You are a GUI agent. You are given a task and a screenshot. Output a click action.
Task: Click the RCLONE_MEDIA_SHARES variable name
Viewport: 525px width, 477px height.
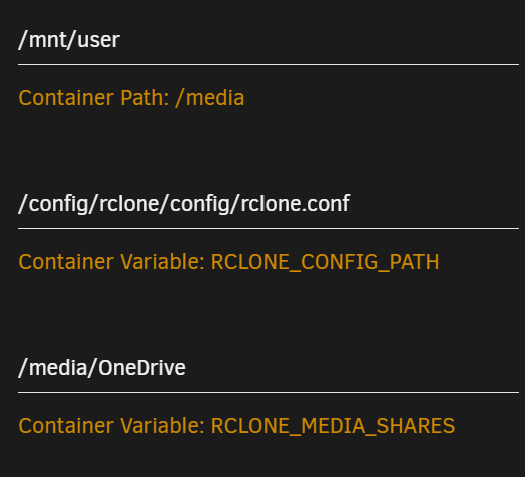(x=333, y=426)
